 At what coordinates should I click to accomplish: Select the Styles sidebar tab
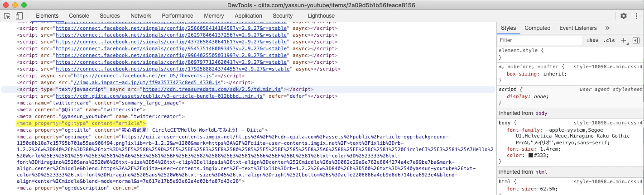coord(509,28)
